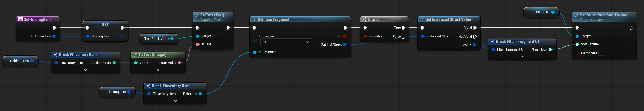
Task: Click the SetText (Text) function icon
Action: [x=197, y=15]
